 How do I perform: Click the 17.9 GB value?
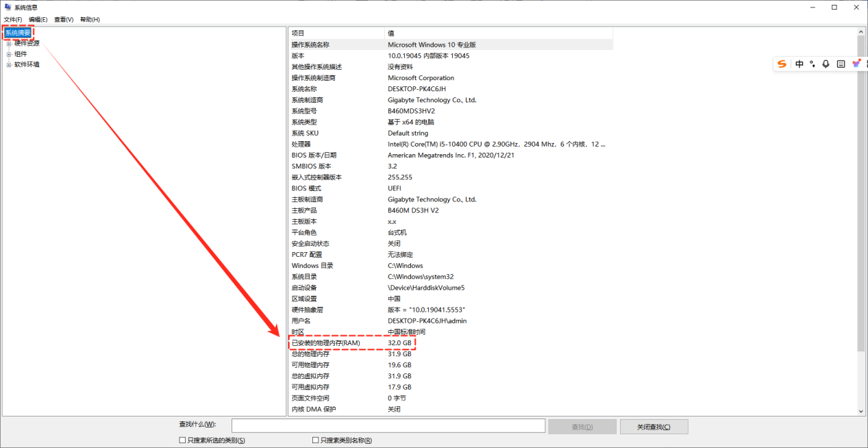pyautogui.click(x=399, y=387)
